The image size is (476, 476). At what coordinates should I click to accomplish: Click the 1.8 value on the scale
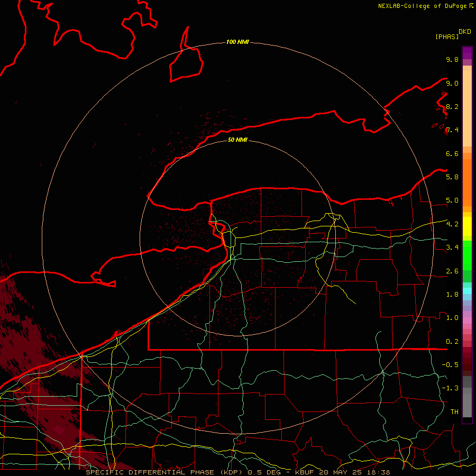click(452, 295)
